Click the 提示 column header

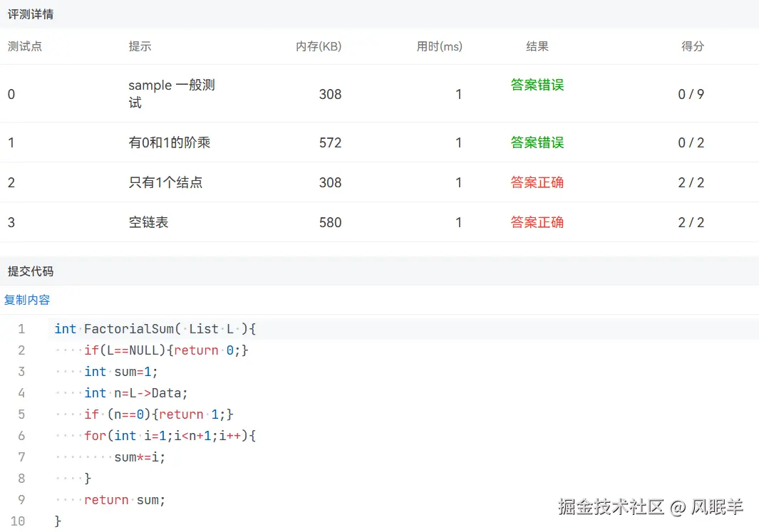click(140, 46)
